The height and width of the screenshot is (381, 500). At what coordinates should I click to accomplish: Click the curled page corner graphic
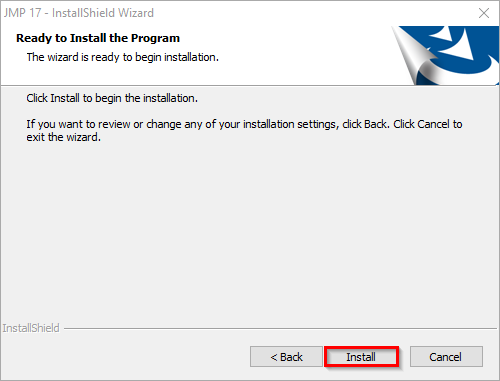(413, 57)
